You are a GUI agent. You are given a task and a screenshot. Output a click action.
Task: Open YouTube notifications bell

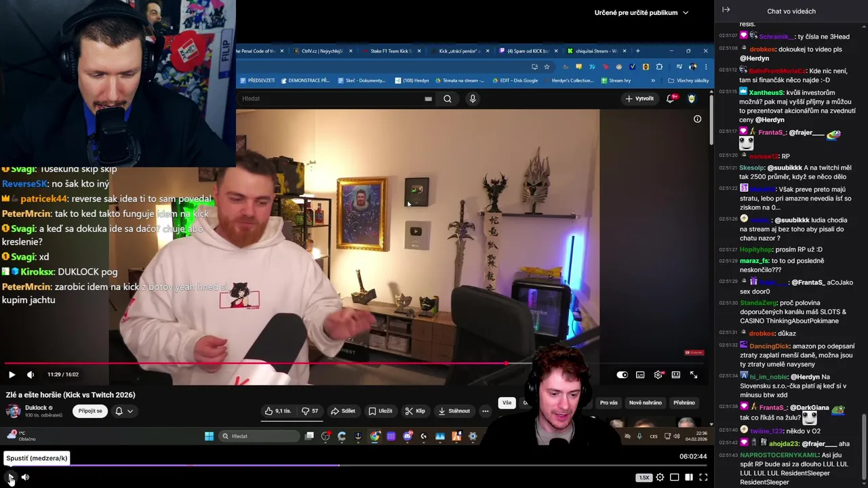[x=671, y=99]
